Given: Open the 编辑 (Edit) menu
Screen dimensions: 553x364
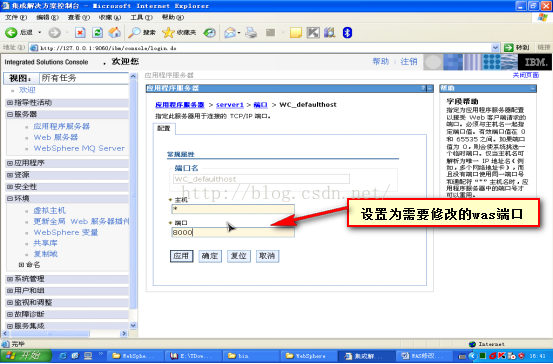Looking at the screenshot, I should (48, 17).
